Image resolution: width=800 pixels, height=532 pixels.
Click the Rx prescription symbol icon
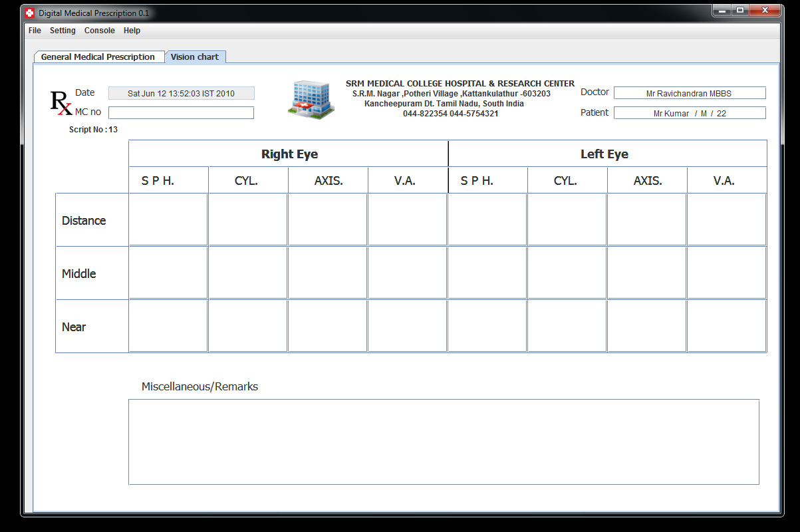pyautogui.click(x=61, y=101)
